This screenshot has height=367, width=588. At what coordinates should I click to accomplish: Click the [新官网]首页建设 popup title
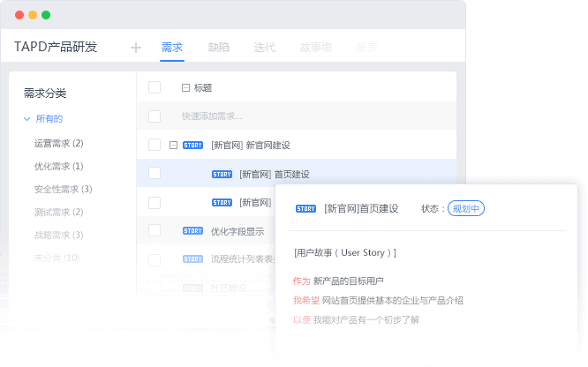click(361, 208)
